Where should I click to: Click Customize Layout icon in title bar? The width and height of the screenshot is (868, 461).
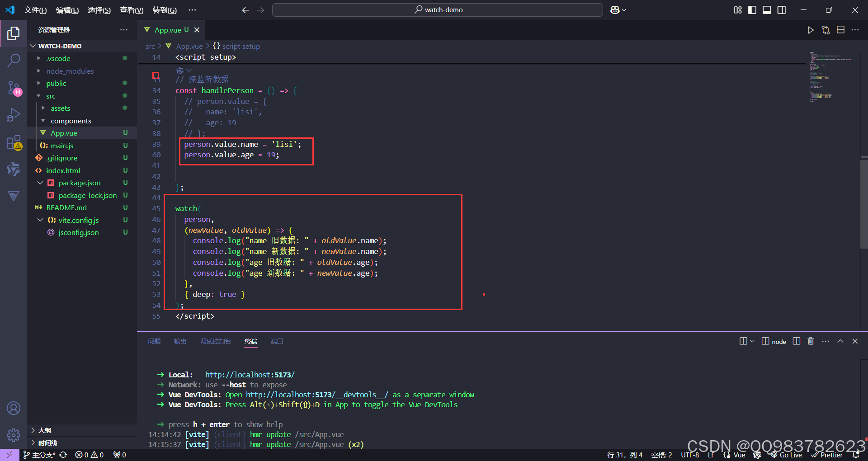tap(738, 10)
